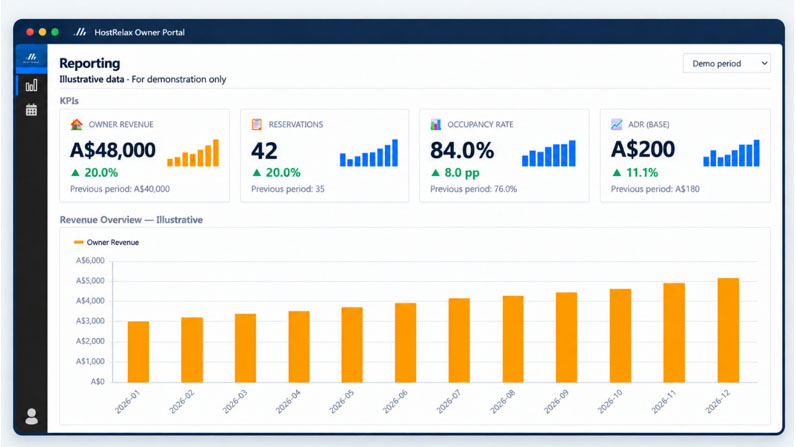Click the HostRelax logo in sidebar

coord(31,57)
